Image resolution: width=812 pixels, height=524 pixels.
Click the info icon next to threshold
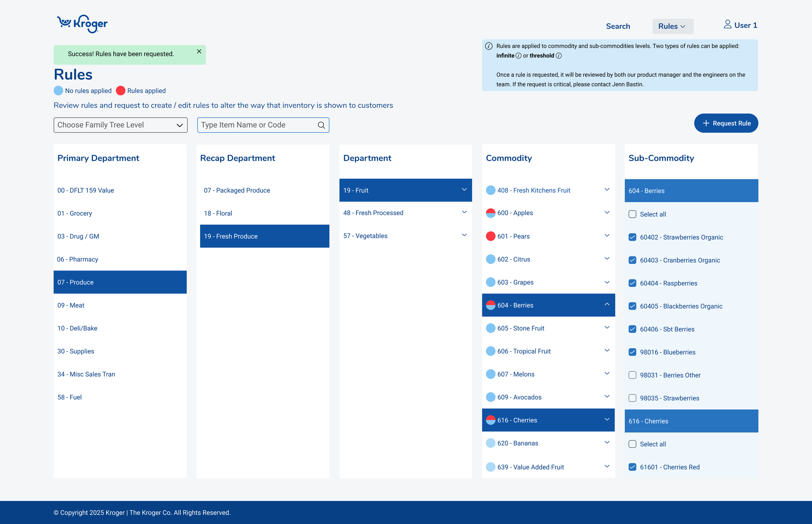559,56
